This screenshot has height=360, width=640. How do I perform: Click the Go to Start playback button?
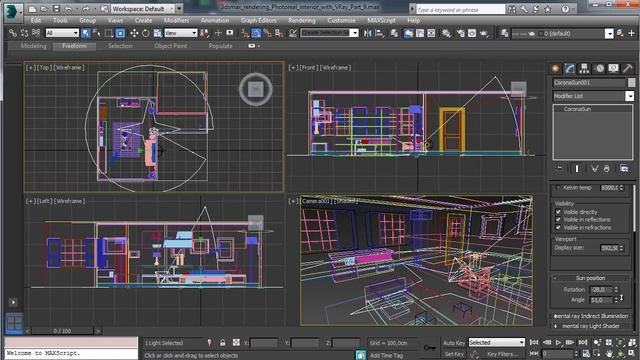click(x=534, y=342)
